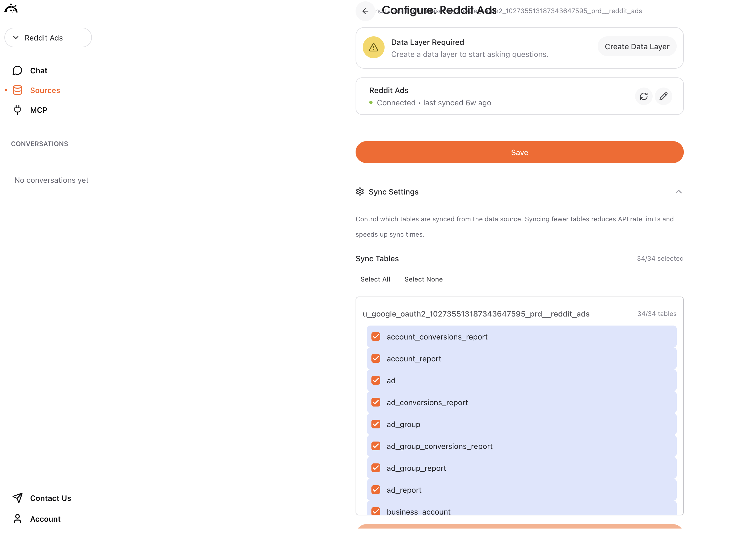This screenshot has width=756, height=534.
Task: Open the Chat page
Action: click(x=39, y=71)
